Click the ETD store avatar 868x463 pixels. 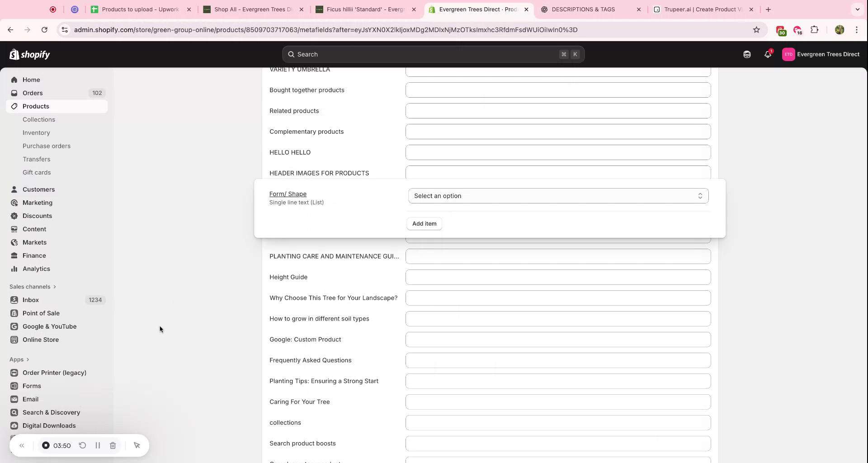(x=789, y=54)
